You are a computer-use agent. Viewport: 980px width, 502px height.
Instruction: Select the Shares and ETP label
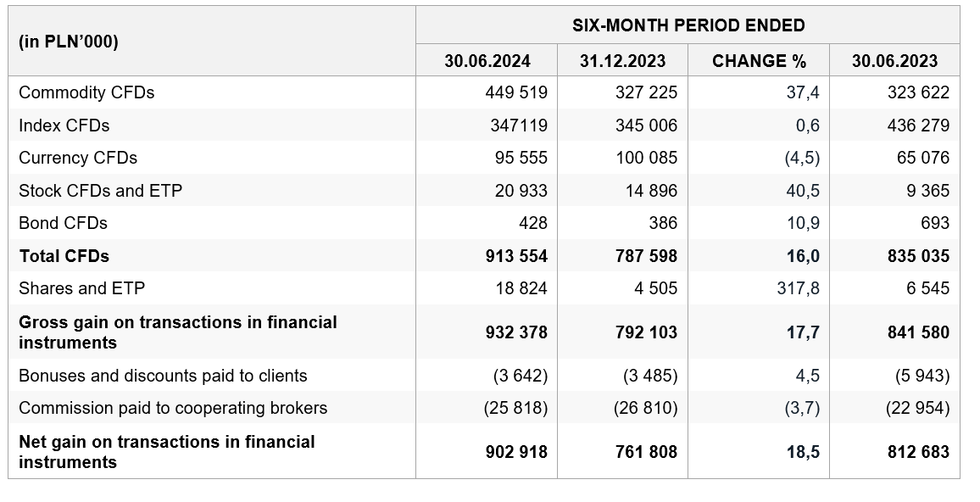click(x=81, y=288)
